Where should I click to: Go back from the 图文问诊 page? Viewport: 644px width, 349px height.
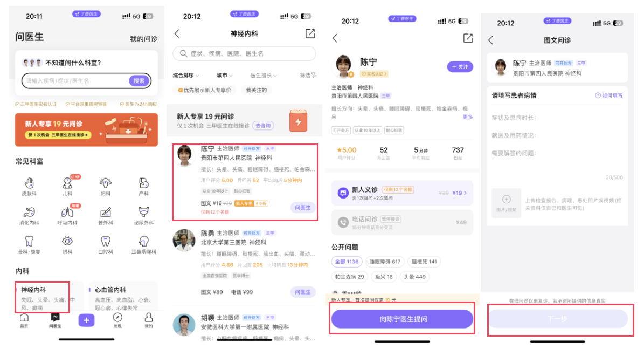490,40
